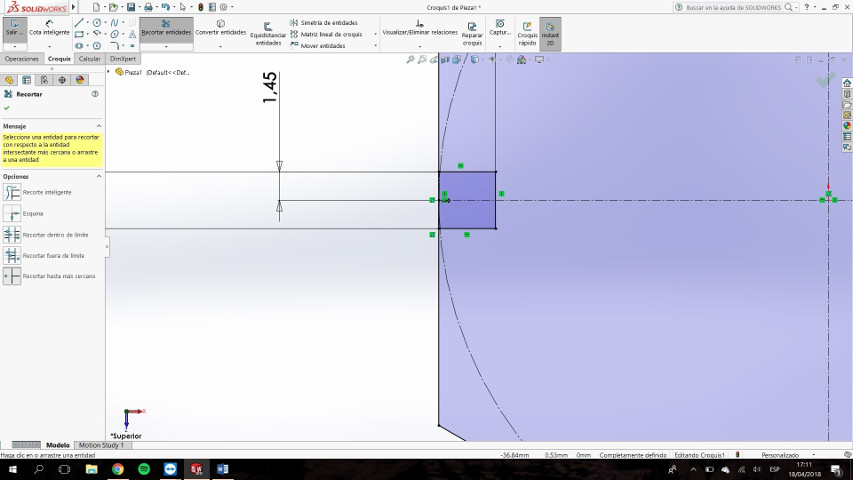Image resolution: width=853 pixels, height=480 pixels.
Task: Expand the Pieza1 tree node
Action: (108, 72)
